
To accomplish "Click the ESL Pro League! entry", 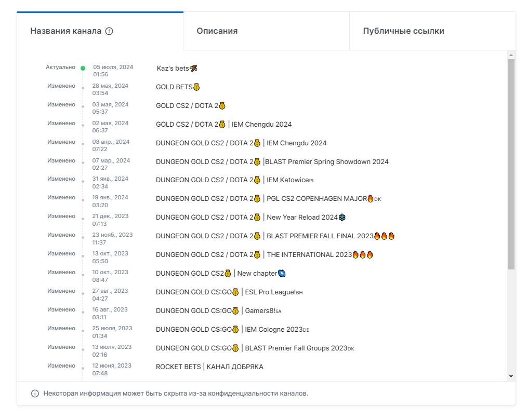I will (x=229, y=292).
